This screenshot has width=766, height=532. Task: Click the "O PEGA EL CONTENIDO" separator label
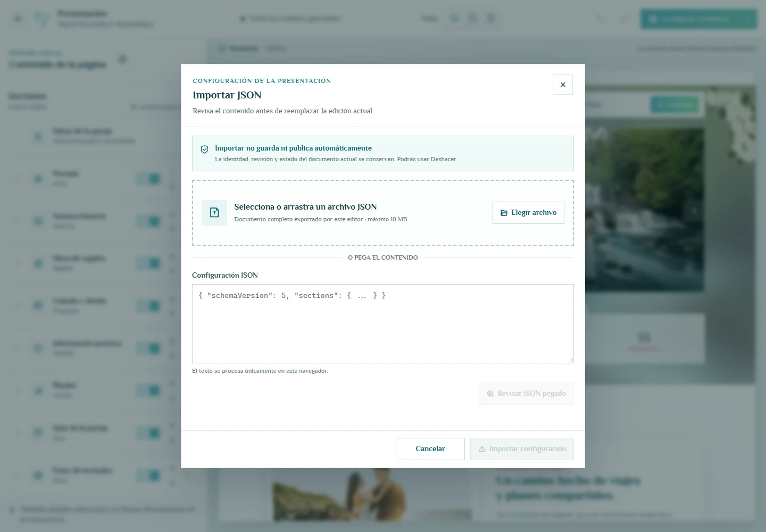coord(383,257)
